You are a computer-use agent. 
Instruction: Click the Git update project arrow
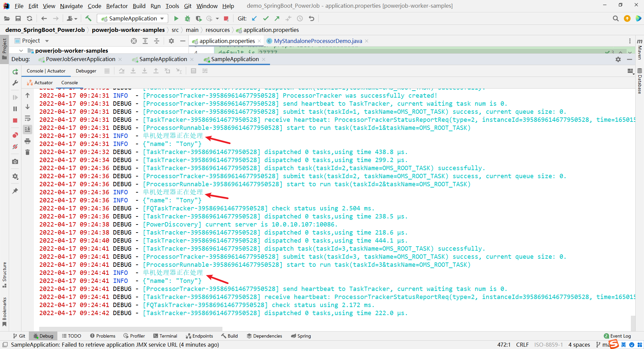tap(254, 18)
